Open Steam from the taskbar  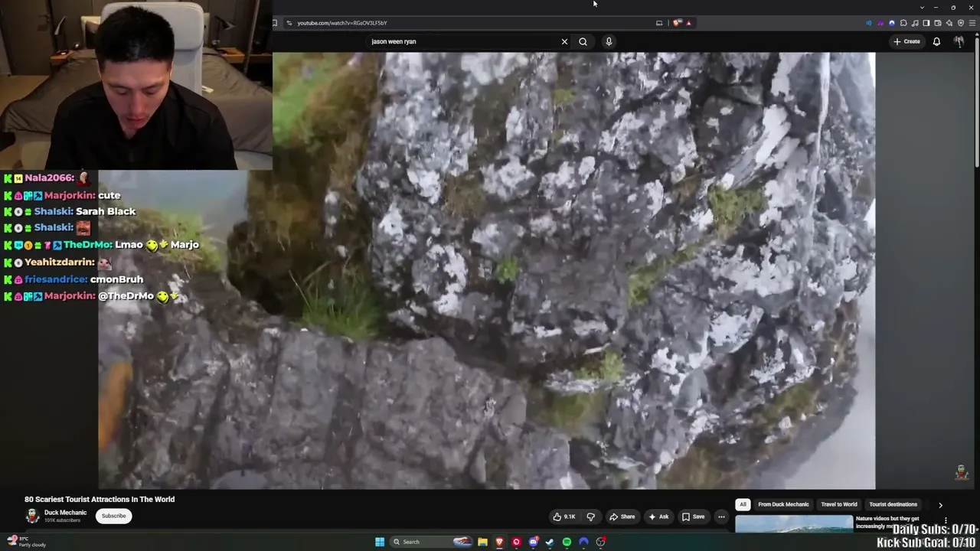(x=550, y=542)
